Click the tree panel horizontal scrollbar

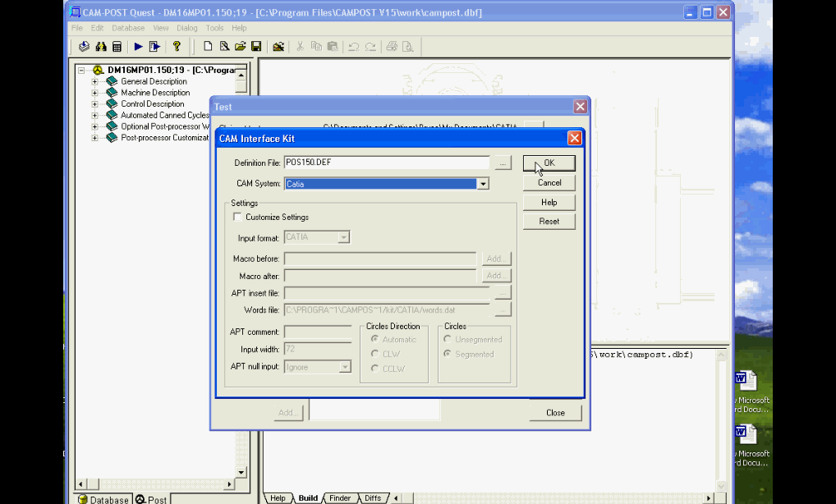(155, 484)
